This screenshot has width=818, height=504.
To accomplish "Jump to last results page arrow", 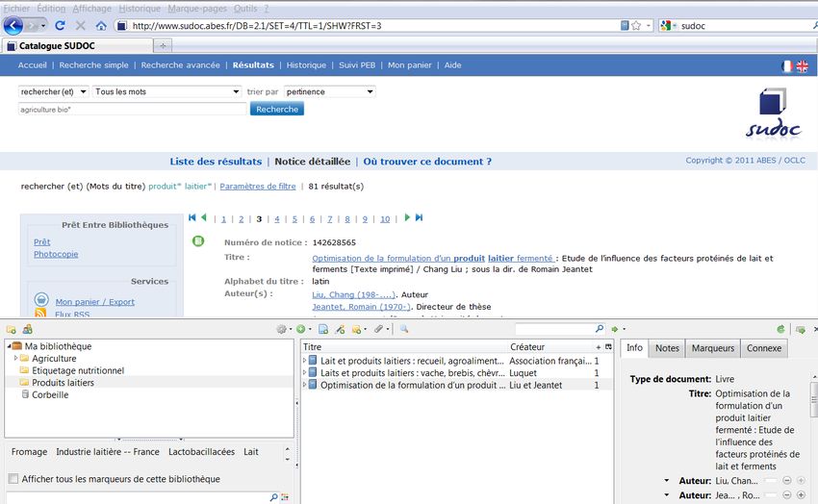I will point(419,217).
